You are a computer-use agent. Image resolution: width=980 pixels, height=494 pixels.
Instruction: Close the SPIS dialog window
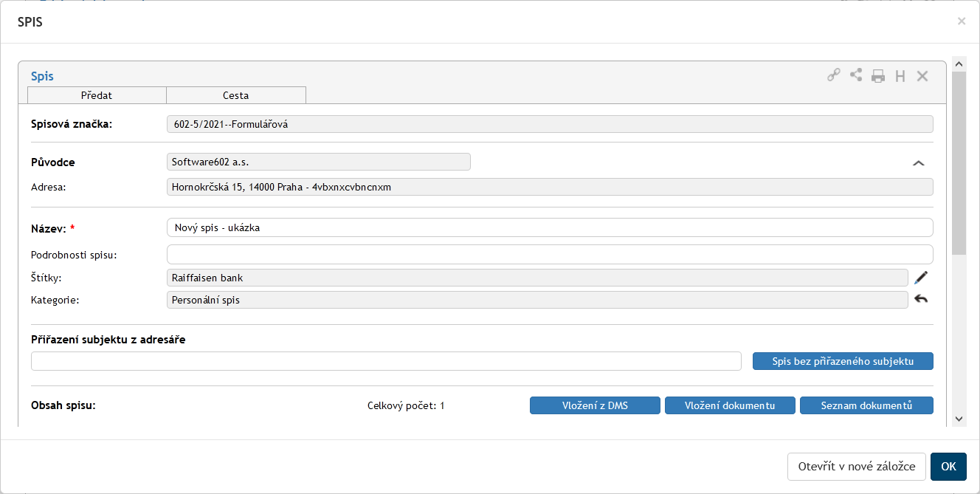961,21
